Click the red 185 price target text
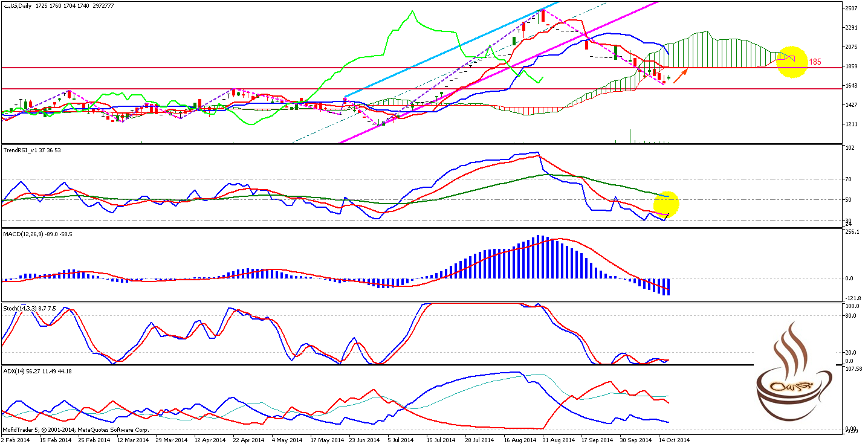 (815, 62)
